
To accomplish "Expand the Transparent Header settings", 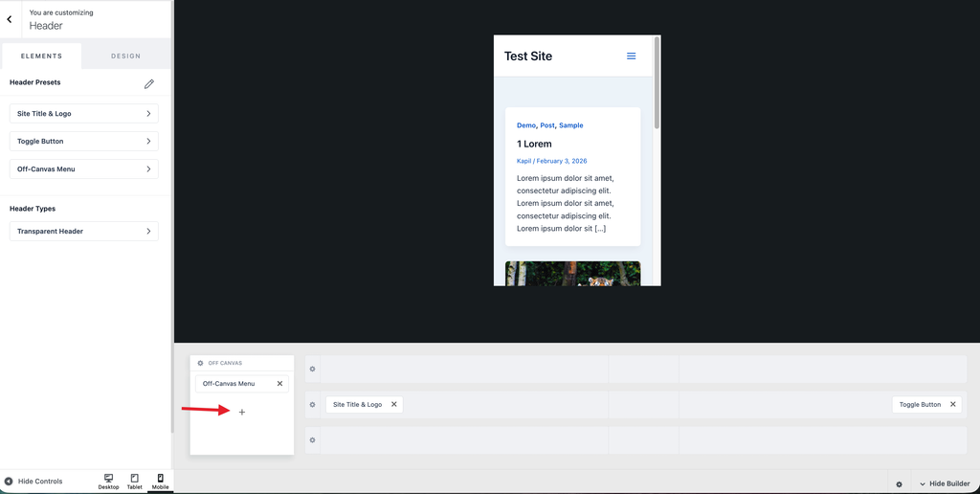I will point(84,232).
